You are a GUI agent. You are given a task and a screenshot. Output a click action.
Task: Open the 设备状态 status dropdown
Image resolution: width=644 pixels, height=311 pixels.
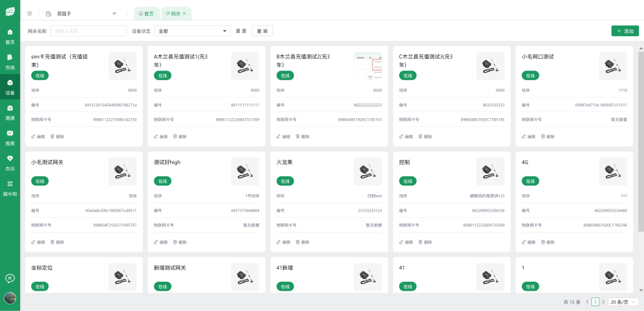coord(192,31)
